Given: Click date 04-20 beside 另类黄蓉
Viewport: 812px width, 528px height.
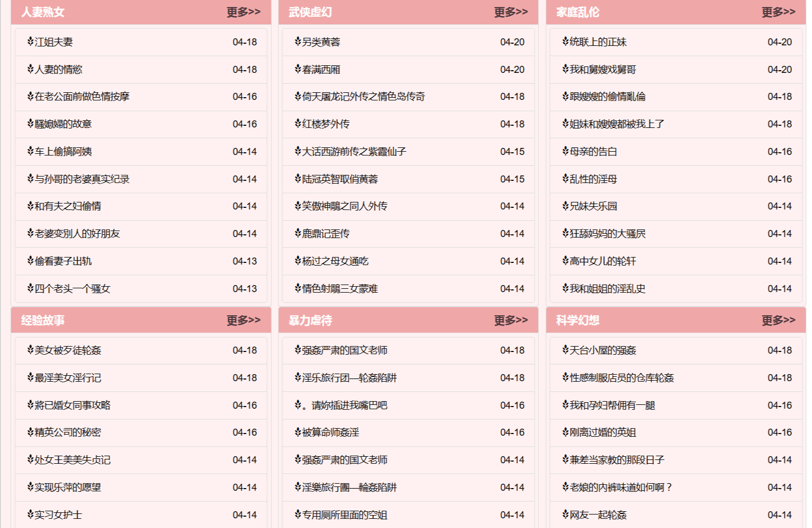Looking at the screenshot, I should pyautogui.click(x=513, y=42).
